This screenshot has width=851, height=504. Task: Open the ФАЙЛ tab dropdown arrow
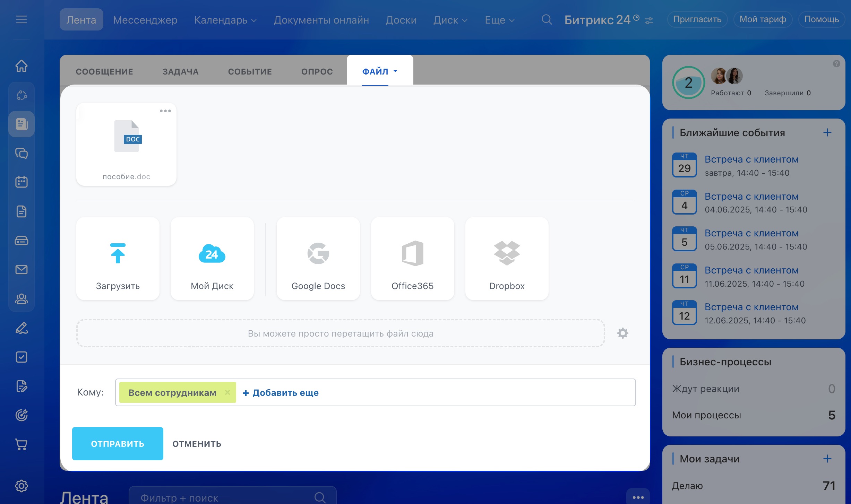pyautogui.click(x=395, y=71)
